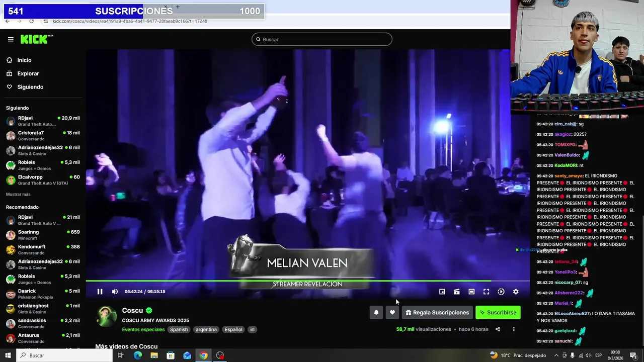
Task: Click chat username santy_amaya
Action: click(569, 176)
